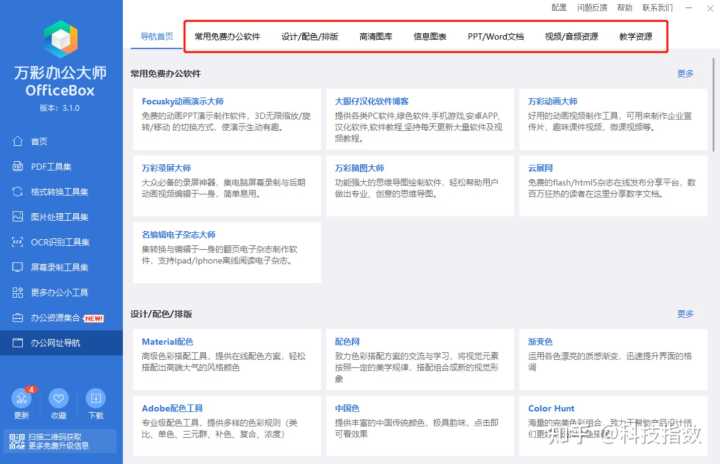Click 更多 next to 设计/配色/排版 section
This screenshot has width=720, height=464.
[685, 314]
